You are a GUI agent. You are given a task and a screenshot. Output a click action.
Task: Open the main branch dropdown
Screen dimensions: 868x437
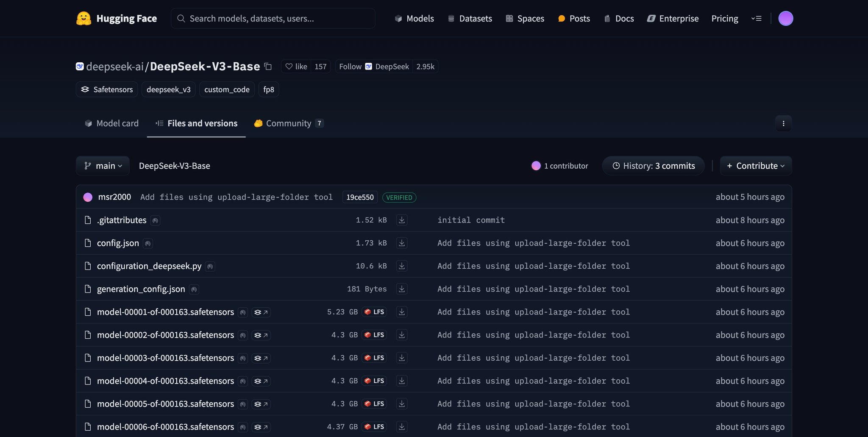(103, 166)
